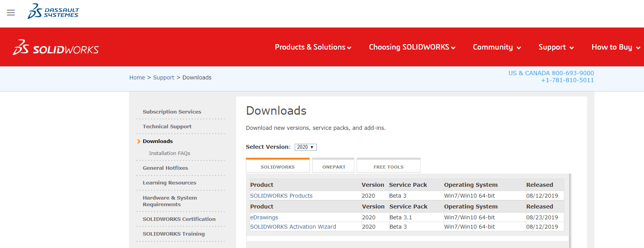Image resolution: width=644 pixels, height=248 pixels.
Task: Expand the Support navigation menu
Action: click(556, 47)
